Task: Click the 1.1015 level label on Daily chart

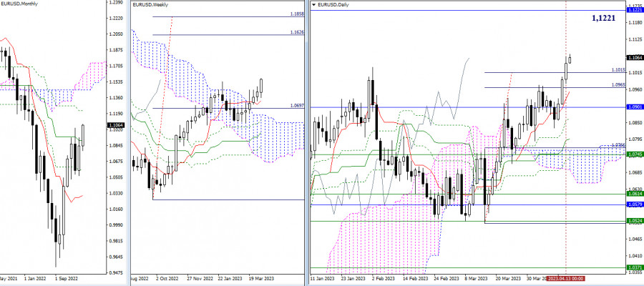Action: (x=618, y=70)
